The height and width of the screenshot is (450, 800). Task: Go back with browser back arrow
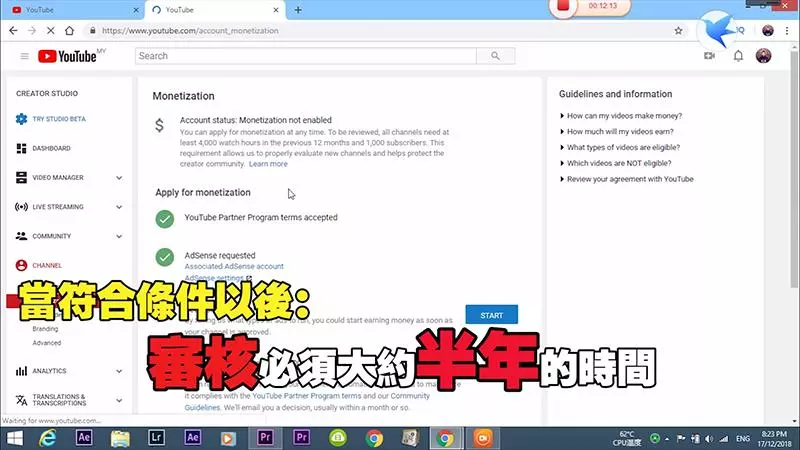[x=13, y=31]
